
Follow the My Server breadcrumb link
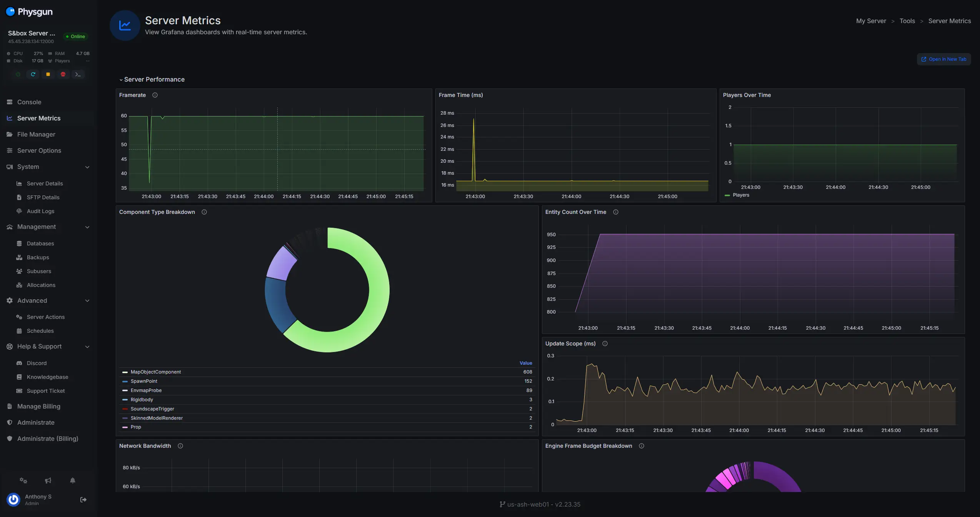[x=871, y=21]
